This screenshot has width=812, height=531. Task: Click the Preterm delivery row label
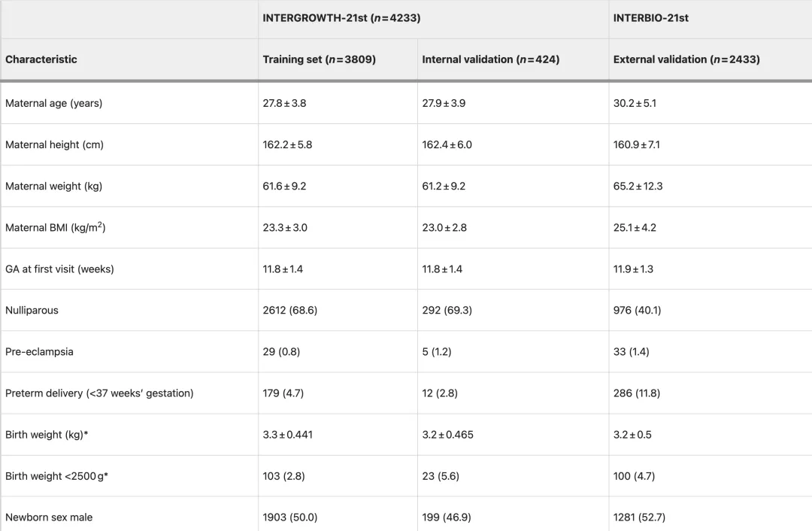click(x=99, y=393)
